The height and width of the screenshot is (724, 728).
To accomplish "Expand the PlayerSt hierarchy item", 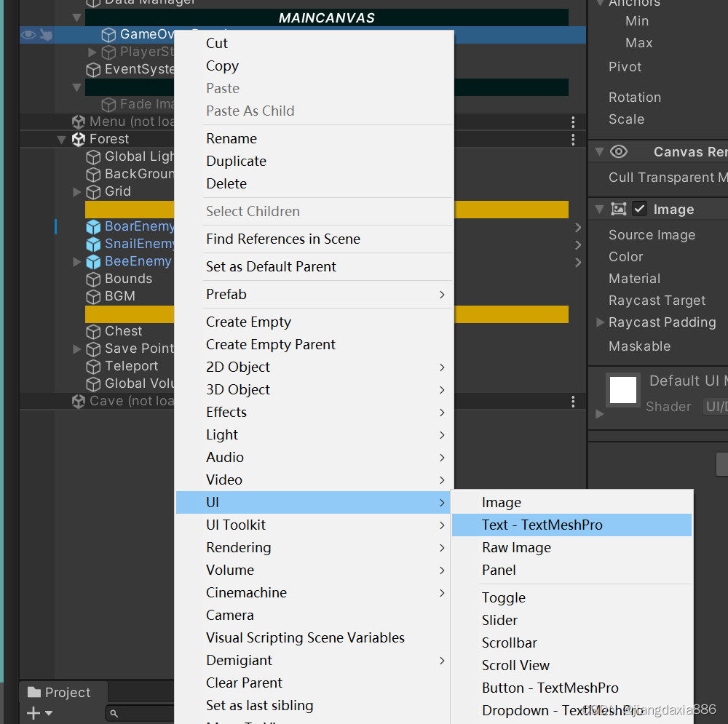I will click(92, 52).
